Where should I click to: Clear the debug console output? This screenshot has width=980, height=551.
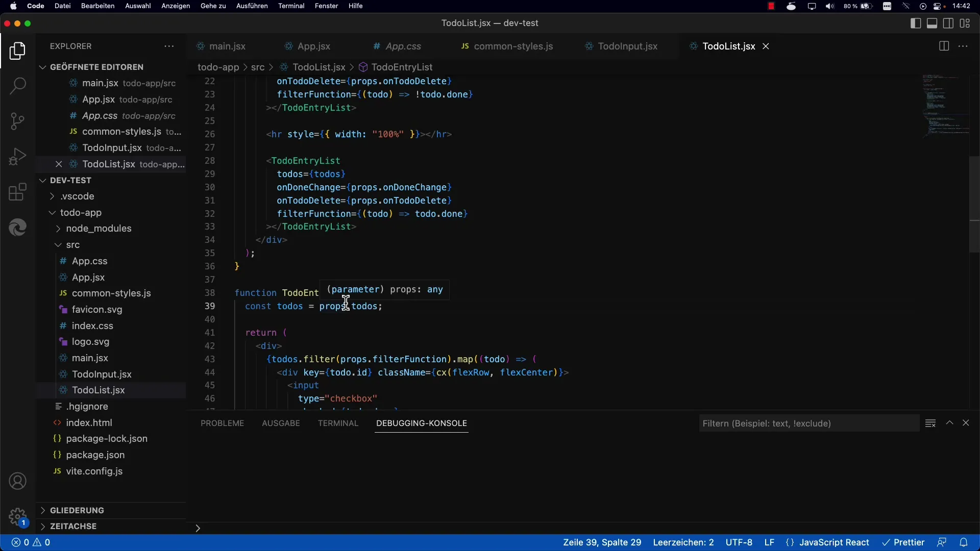(930, 423)
